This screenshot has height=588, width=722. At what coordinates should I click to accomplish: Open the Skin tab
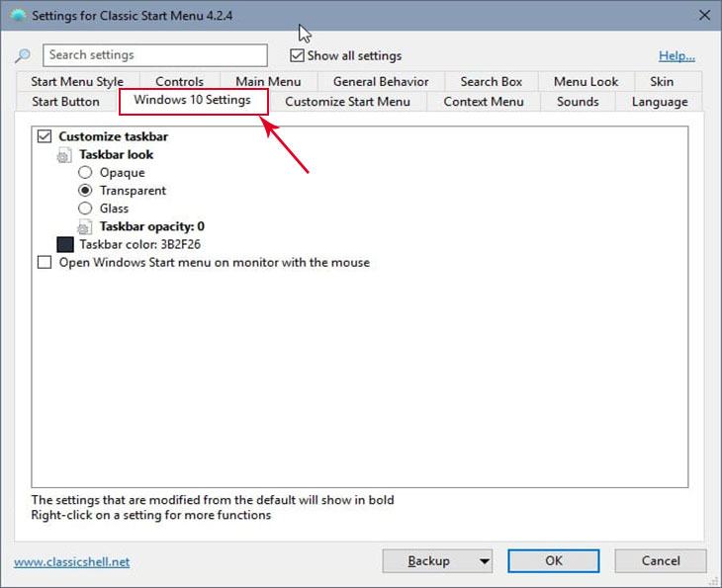[x=662, y=81]
